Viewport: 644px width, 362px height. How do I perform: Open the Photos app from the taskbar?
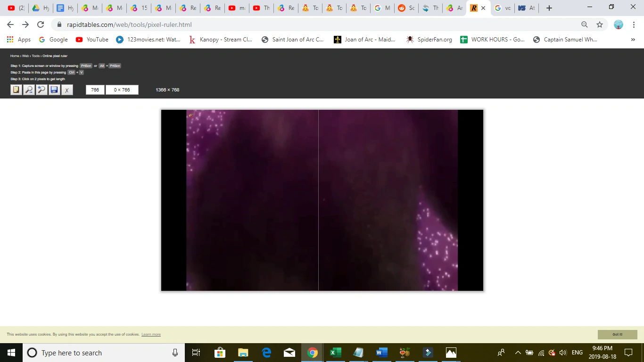coord(451,353)
